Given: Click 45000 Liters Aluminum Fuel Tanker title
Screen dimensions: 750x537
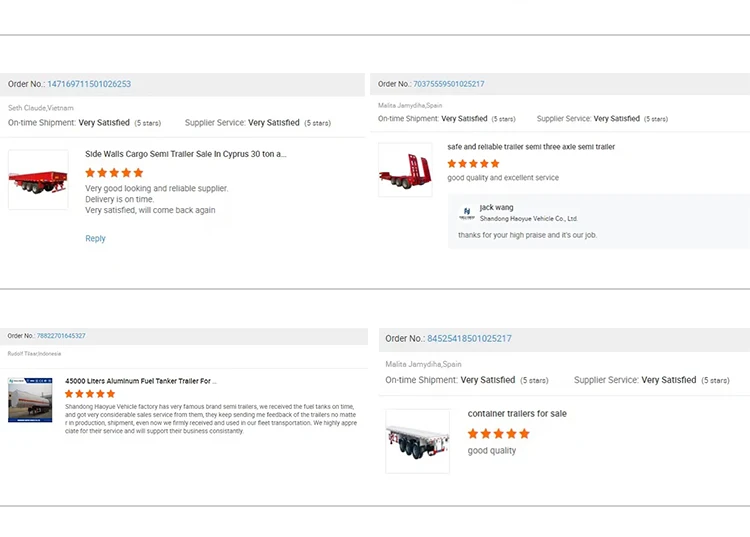Looking at the screenshot, I should pos(140,381).
